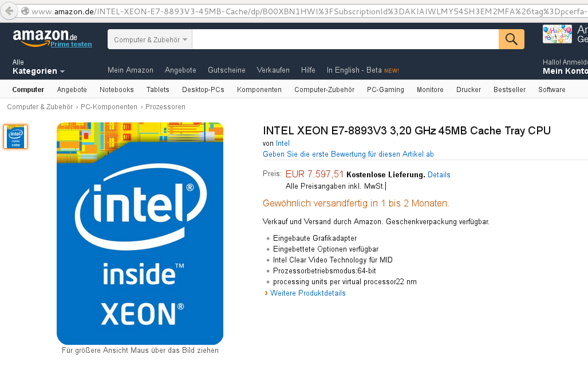Viewport: 588px width, 374px height.
Task: Click the first review invitation link
Action: coord(348,154)
